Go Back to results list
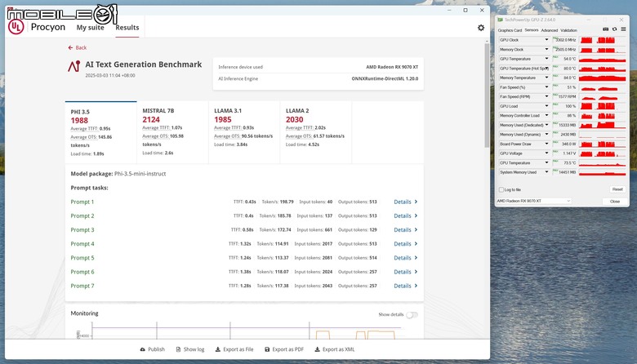This screenshot has width=637, height=364. (x=78, y=47)
